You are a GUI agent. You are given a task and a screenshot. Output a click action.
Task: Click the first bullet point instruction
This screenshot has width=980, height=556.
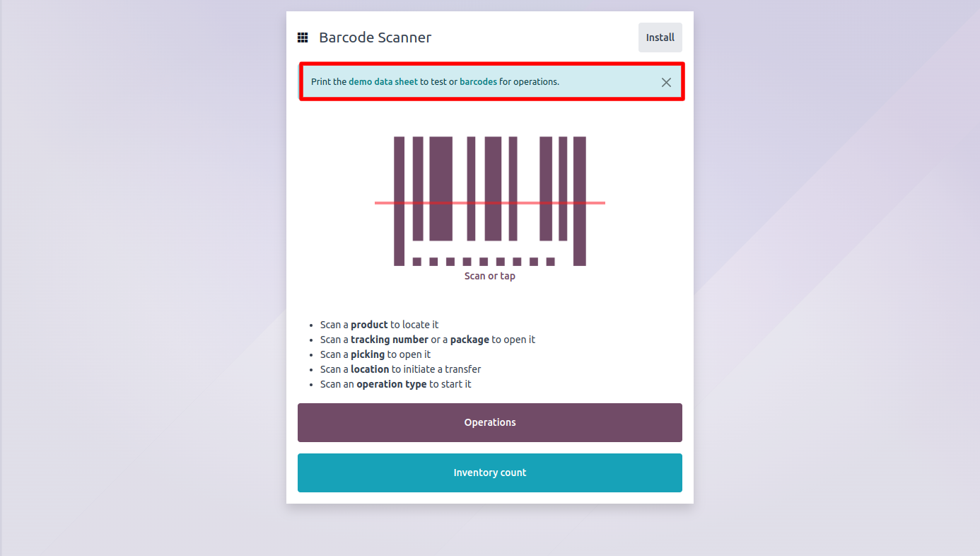(x=379, y=324)
